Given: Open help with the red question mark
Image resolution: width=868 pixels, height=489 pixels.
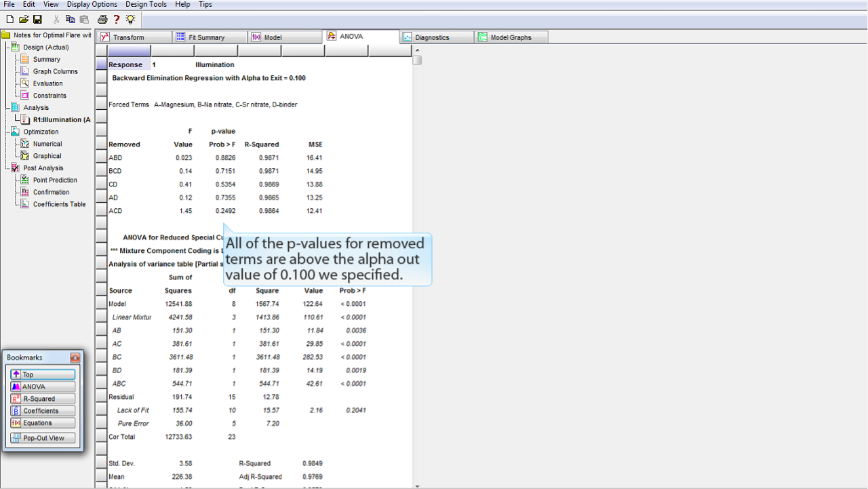Looking at the screenshot, I should coord(117,20).
